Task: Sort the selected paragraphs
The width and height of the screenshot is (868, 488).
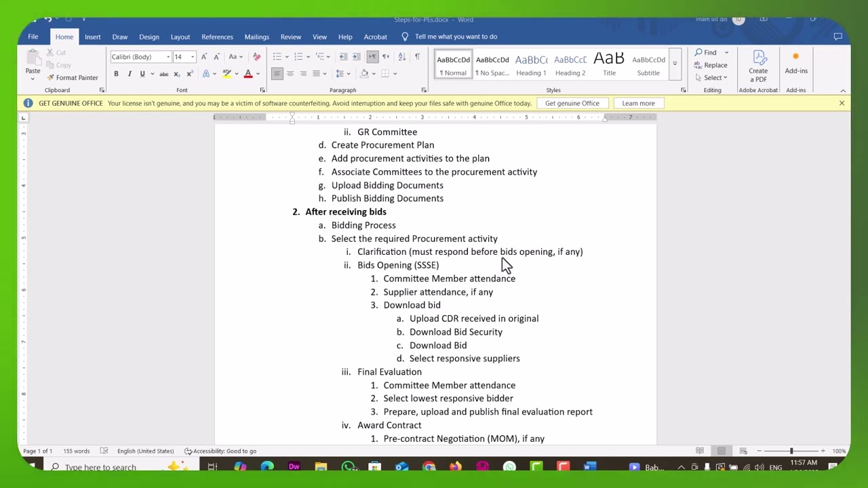Action: pyautogui.click(x=402, y=57)
